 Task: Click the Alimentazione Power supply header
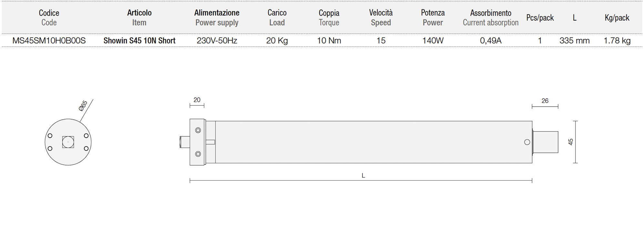click(x=217, y=17)
